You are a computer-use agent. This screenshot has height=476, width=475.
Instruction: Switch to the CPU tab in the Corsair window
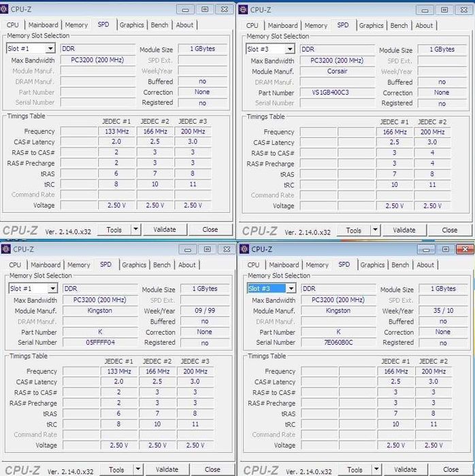pyautogui.click(x=252, y=26)
